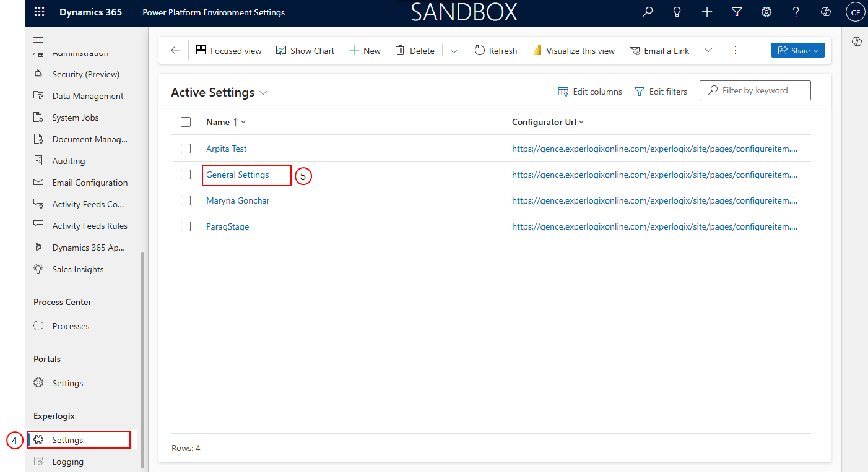Check the ParagStage row checkbox
The width and height of the screenshot is (868, 474).
tap(186, 226)
